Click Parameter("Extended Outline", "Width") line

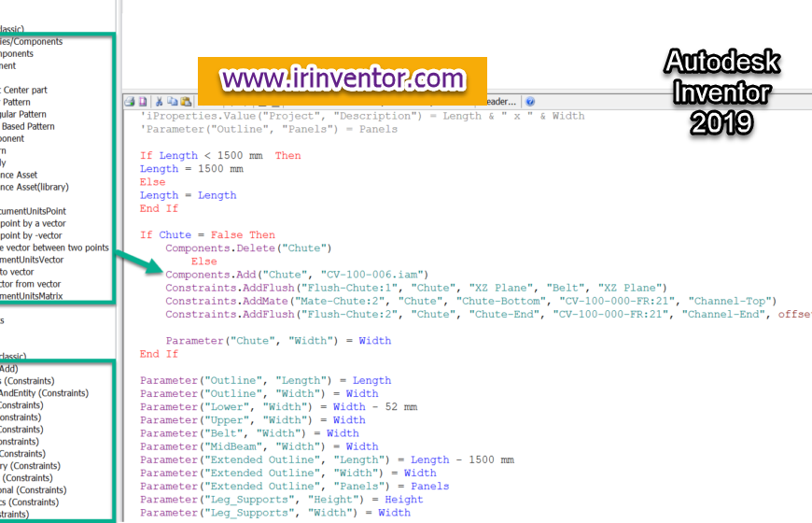pos(287,474)
